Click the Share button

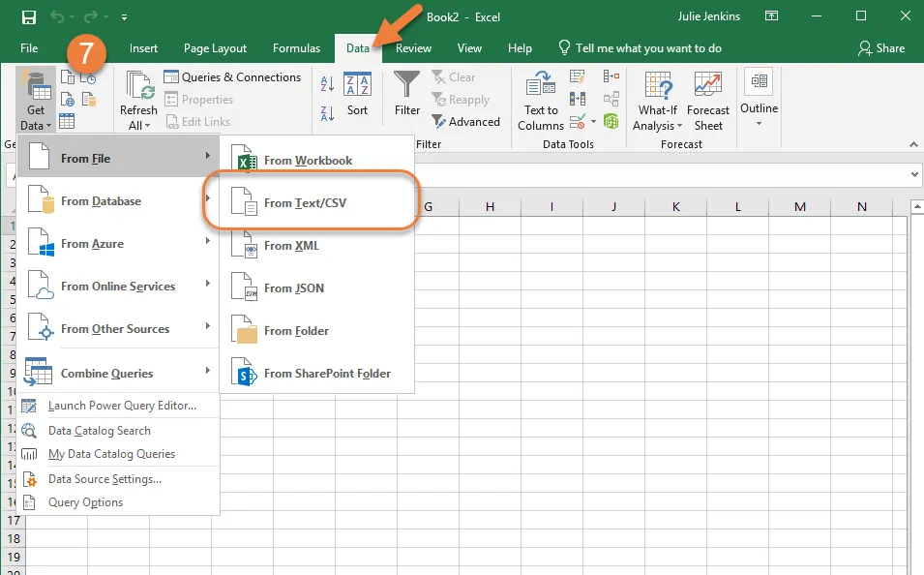pyautogui.click(x=881, y=48)
